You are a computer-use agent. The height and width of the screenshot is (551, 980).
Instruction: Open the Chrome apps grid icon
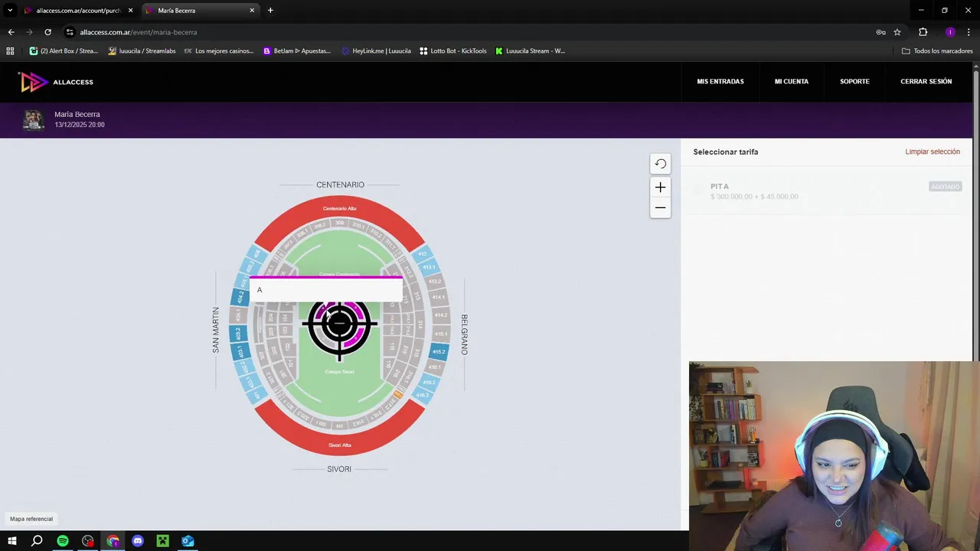tap(10, 51)
